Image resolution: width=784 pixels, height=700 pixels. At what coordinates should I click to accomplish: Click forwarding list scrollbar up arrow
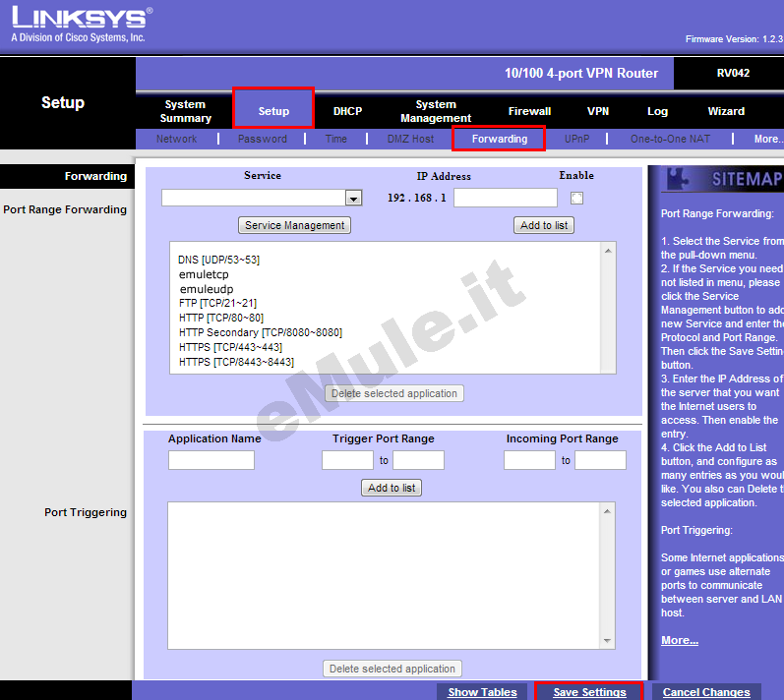coord(608,251)
